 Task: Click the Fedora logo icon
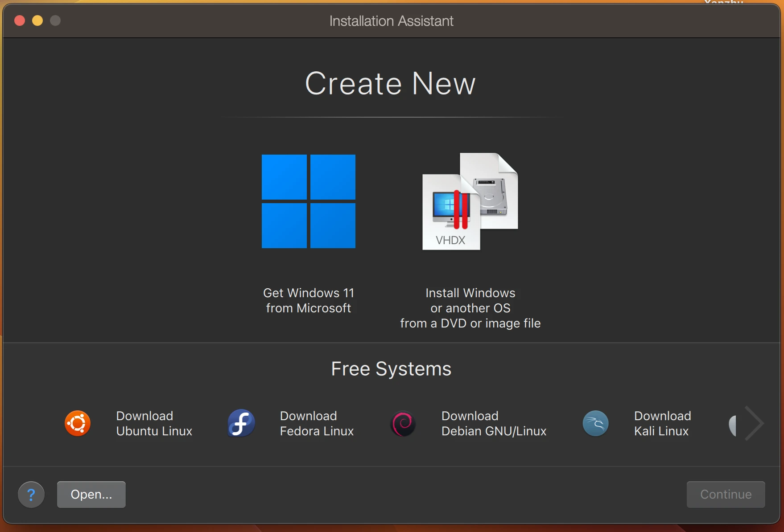tap(240, 423)
